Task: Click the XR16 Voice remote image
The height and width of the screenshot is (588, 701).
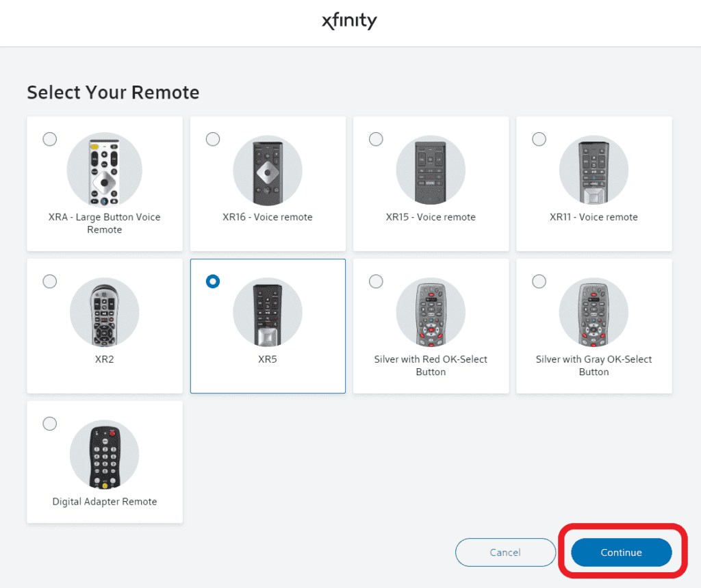Action: tap(267, 170)
